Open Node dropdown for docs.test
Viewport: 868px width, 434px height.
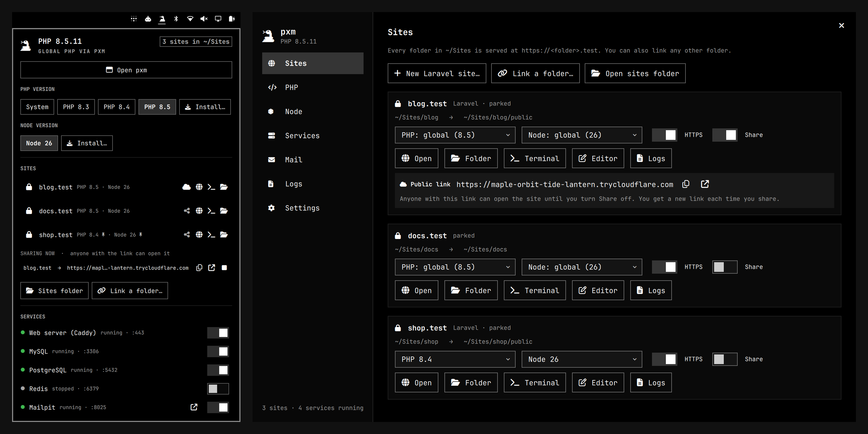(x=582, y=267)
